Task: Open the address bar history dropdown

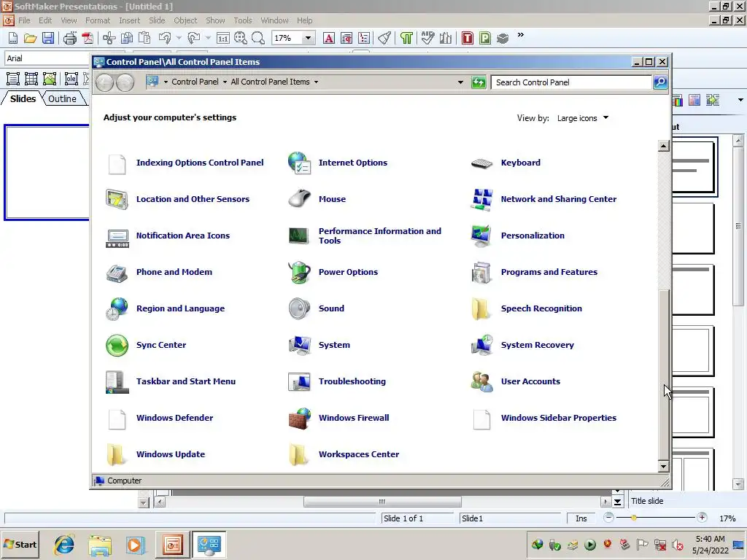Action: tap(460, 82)
